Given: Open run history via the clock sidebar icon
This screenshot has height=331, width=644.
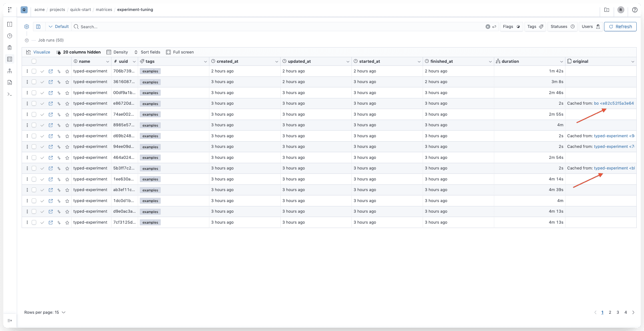Looking at the screenshot, I should click(x=10, y=36).
